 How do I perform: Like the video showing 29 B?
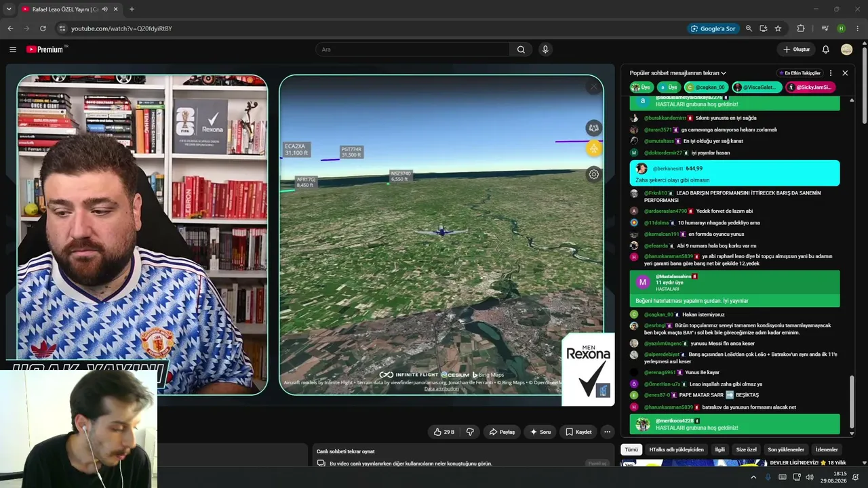443,432
